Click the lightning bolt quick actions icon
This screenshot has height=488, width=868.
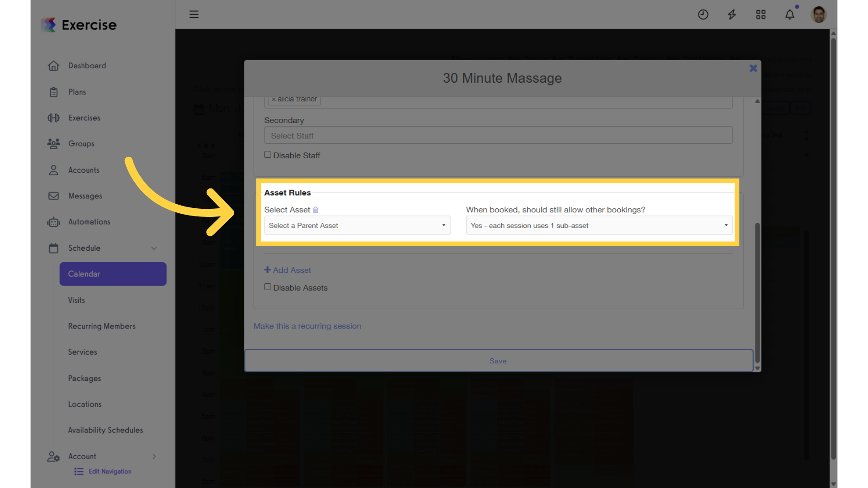pos(732,14)
